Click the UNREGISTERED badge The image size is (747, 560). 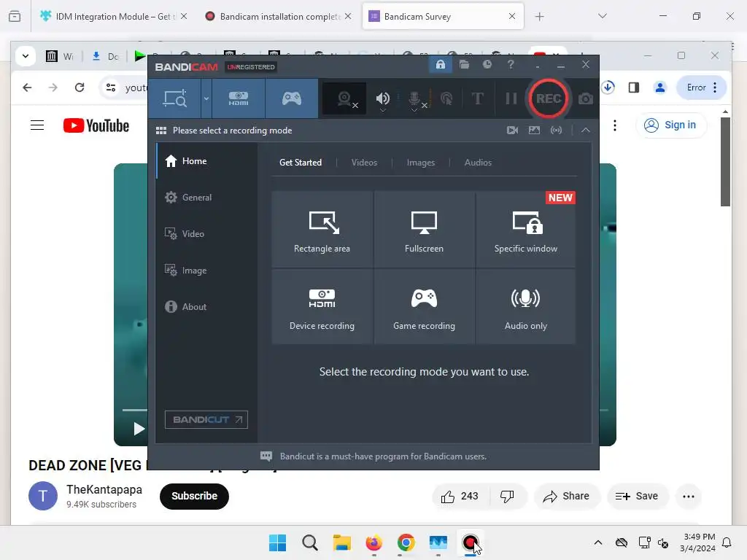click(x=251, y=67)
